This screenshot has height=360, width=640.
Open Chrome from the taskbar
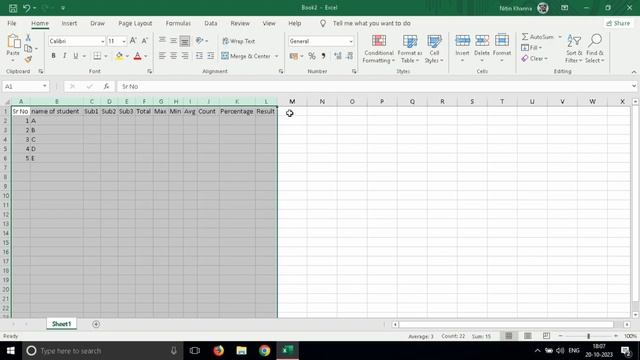[264, 351]
